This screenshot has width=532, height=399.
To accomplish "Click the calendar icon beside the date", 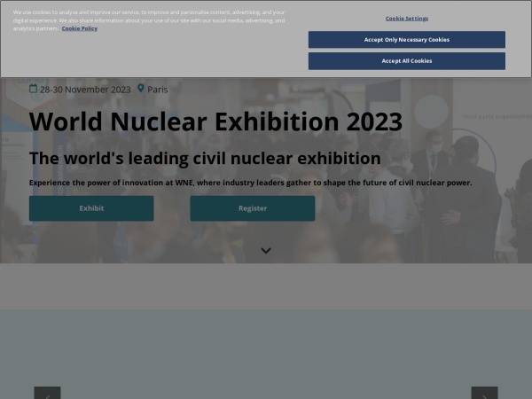I will 34,89.
